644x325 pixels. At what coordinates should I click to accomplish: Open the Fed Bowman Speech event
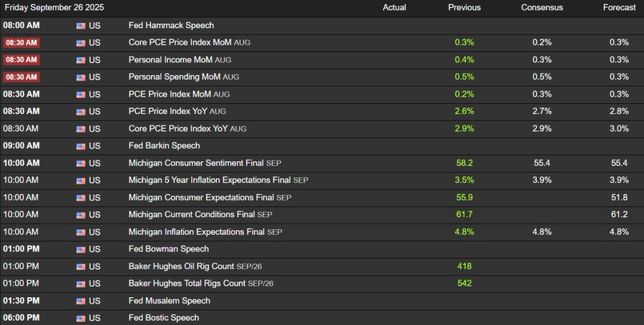[x=168, y=249]
